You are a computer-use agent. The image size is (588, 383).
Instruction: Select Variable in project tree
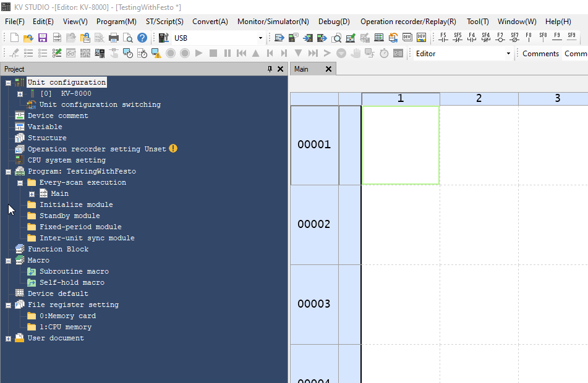pos(45,127)
